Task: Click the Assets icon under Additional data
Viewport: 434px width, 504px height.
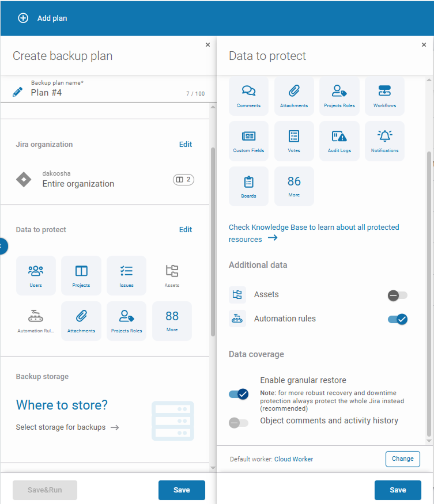Action: [x=237, y=295]
